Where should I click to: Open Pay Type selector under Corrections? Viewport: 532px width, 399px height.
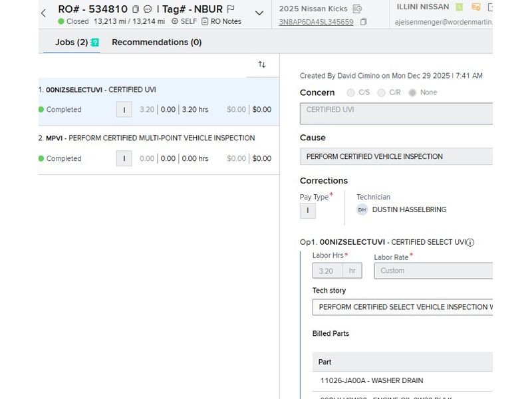(307, 210)
